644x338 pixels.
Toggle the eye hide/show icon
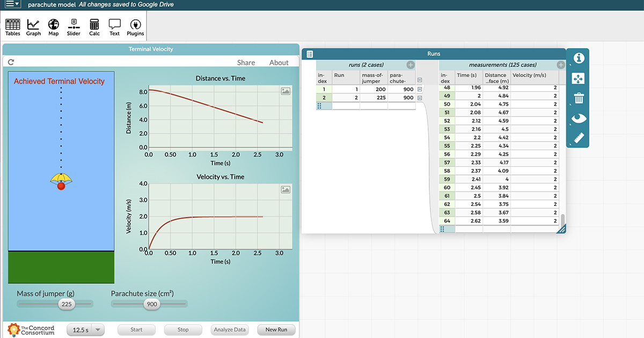[x=579, y=118]
